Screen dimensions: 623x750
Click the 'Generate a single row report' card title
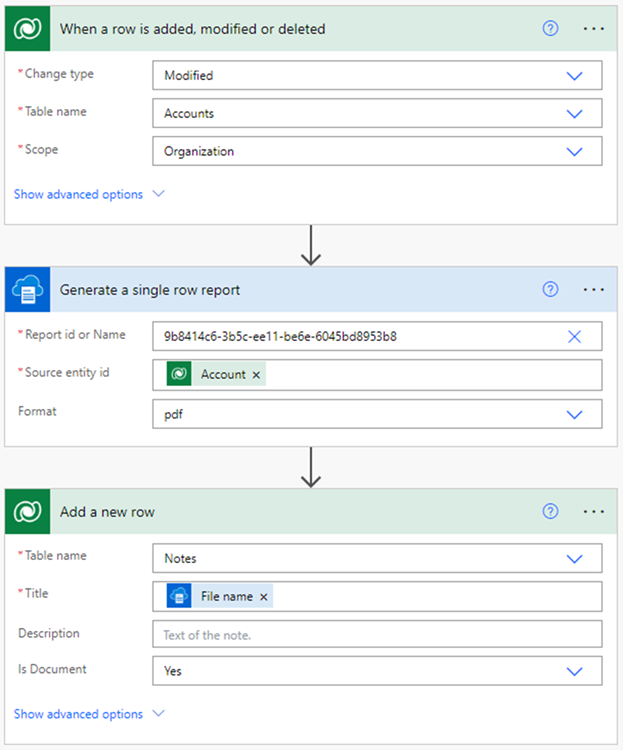[150, 290]
